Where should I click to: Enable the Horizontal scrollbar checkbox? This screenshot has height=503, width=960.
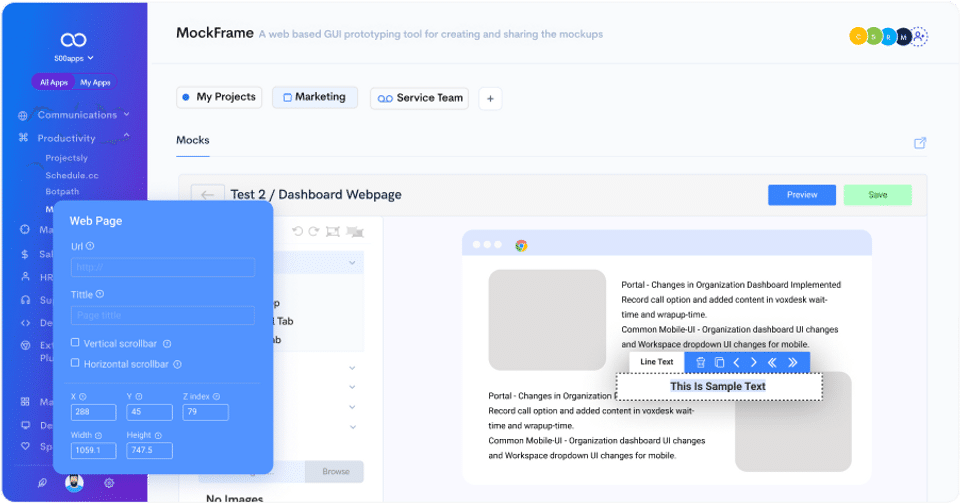pyautogui.click(x=76, y=364)
